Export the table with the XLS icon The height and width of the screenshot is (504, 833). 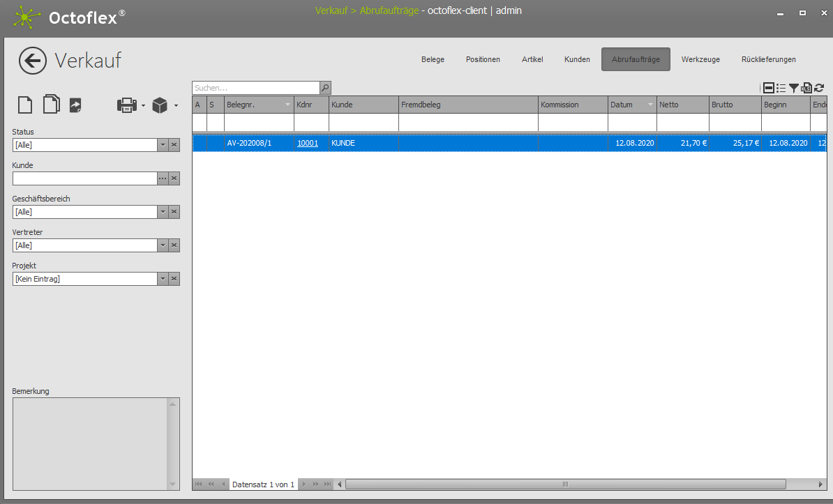pyautogui.click(x=806, y=88)
